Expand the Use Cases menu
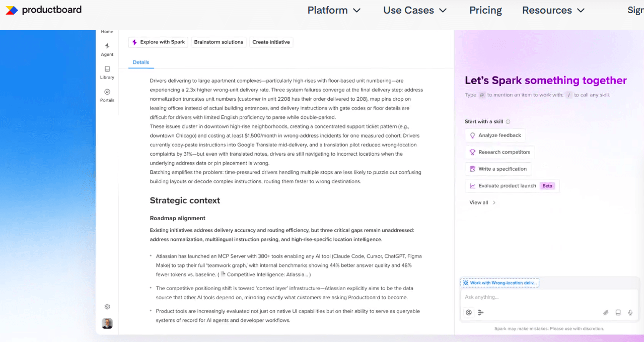644x342 pixels. [415, 10]
